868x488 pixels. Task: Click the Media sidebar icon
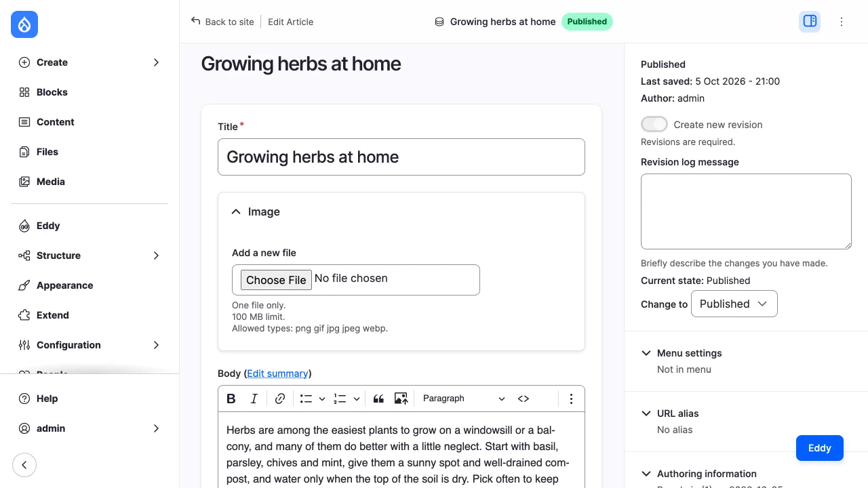[x=24, y=182]
